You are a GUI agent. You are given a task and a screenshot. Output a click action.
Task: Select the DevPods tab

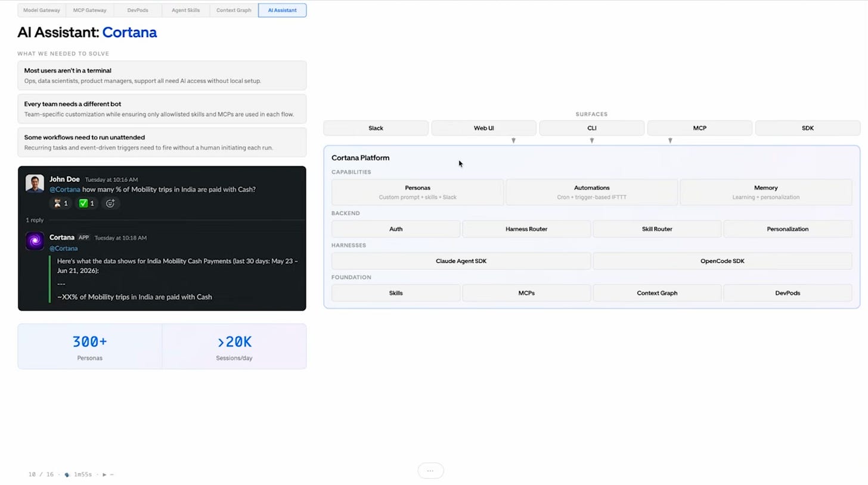(138, 10)
